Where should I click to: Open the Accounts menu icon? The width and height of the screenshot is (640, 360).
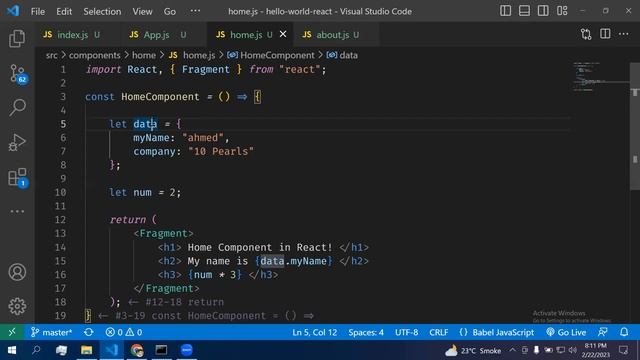17,272
